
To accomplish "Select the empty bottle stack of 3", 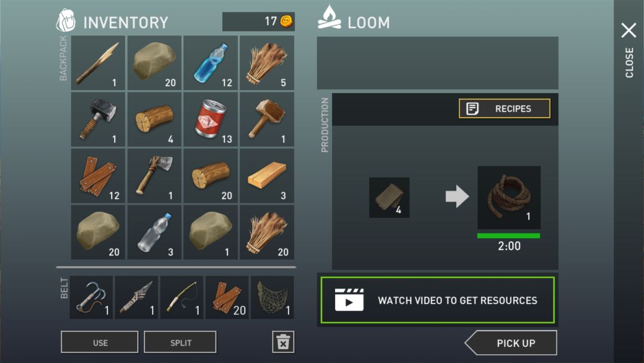I will coord(154,232).
